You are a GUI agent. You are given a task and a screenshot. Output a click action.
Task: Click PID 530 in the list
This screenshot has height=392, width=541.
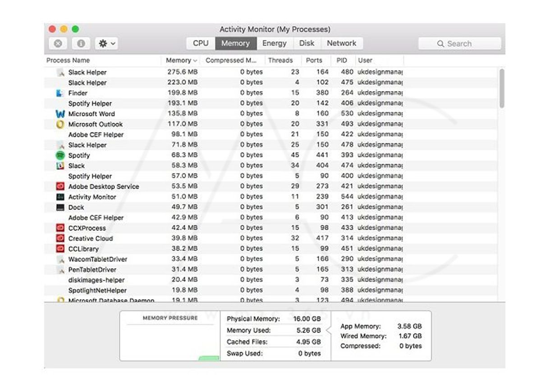pos(347,114)
